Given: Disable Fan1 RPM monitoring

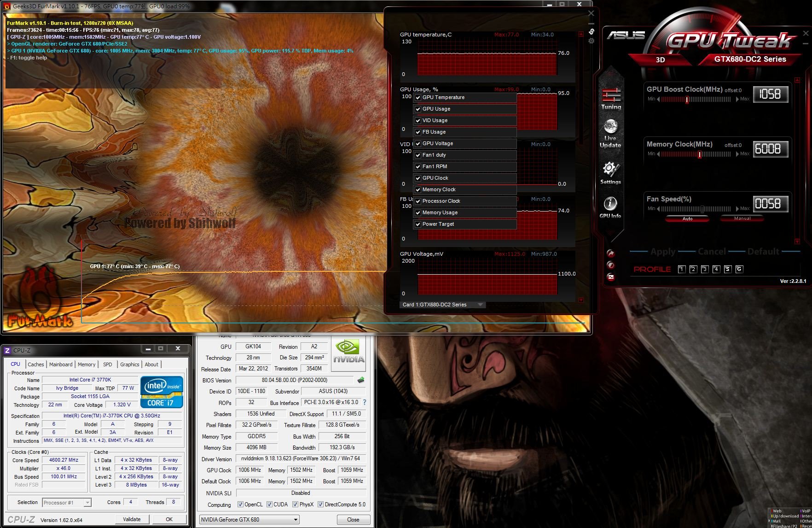Looking at the screenshot, I should click(418, 167).
